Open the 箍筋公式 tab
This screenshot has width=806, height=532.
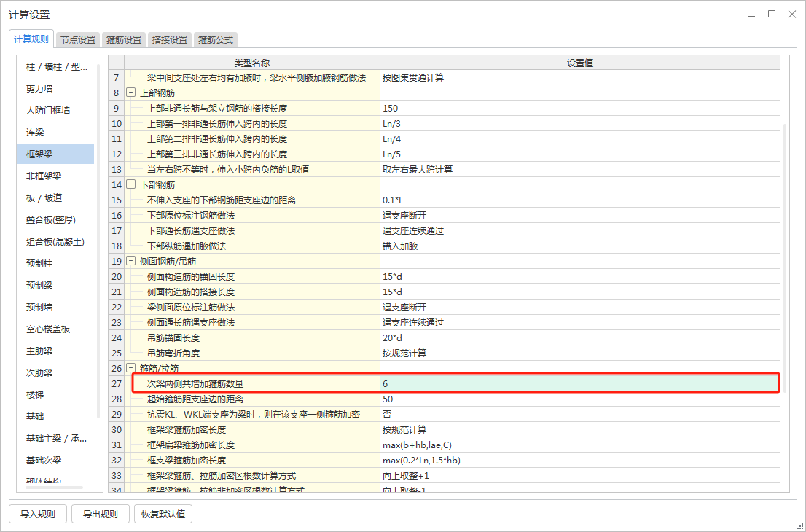click(216, 39)
